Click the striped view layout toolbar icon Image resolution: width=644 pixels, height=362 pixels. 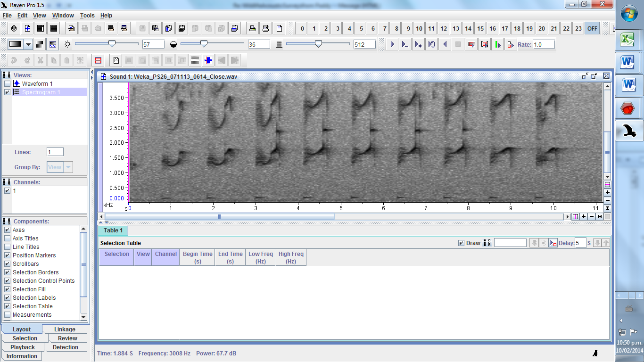coord(195,60)
